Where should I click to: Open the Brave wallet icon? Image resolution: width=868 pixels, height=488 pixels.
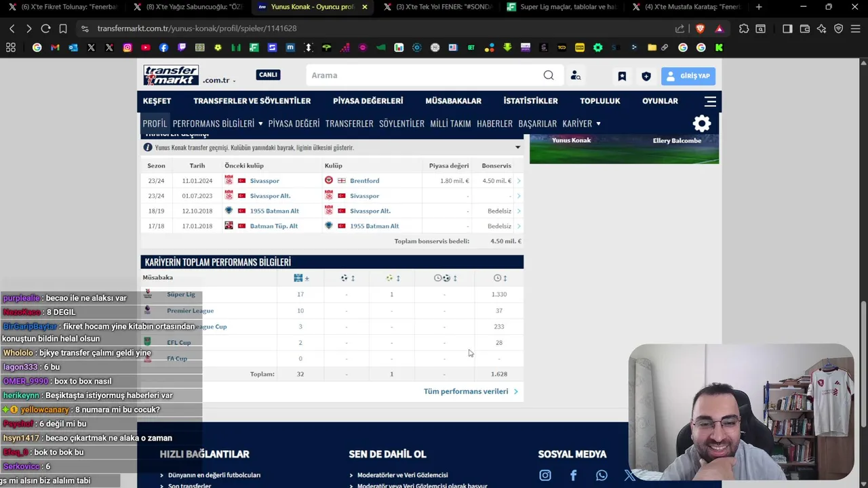click(805, 28)
